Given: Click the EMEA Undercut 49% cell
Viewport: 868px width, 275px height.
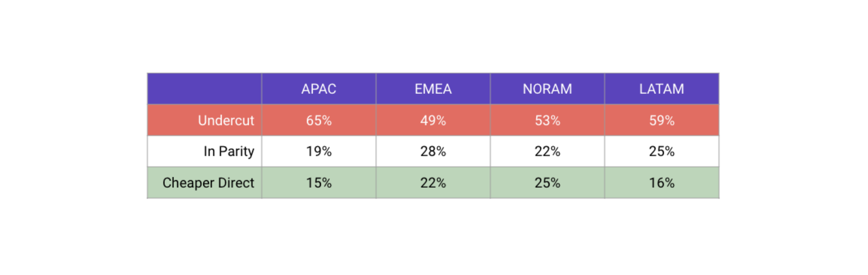Looking at the screenshot, I should 433,120.
